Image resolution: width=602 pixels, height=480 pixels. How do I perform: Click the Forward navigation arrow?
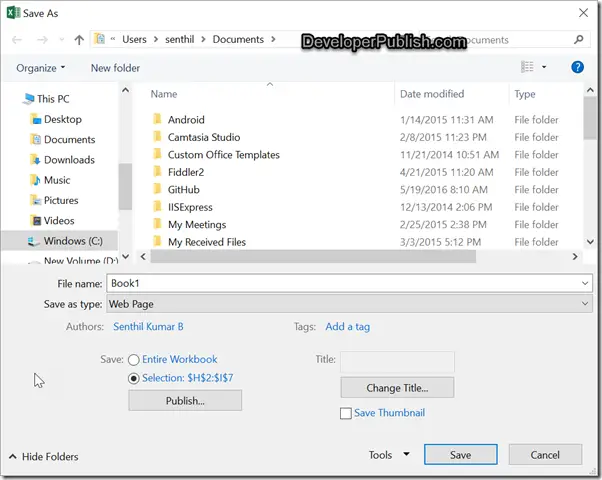tap(42, 40)
